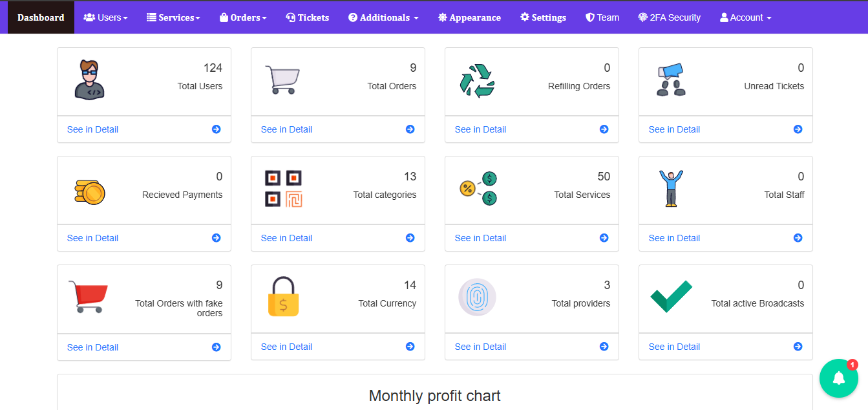Screen dimensions: 868x410
Task: Click the padlock Total Currency icon
Action: coord(283,297)
